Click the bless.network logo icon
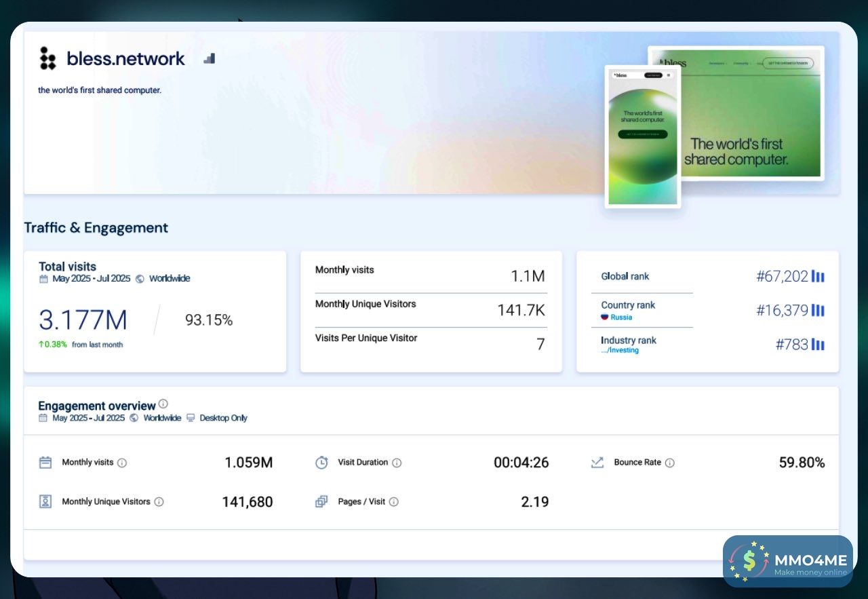The height and width of the screenshot is (599, 868). 47,59
